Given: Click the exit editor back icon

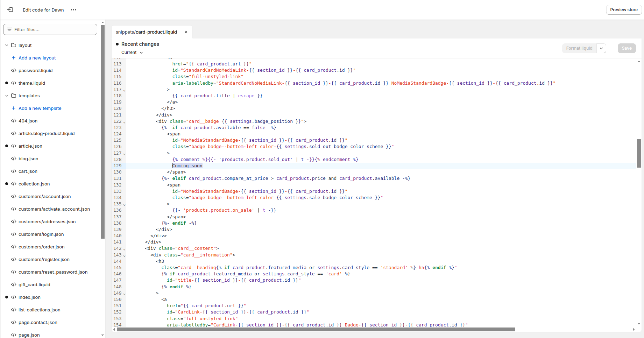Looking at the screenshot, I should (10, 10).
